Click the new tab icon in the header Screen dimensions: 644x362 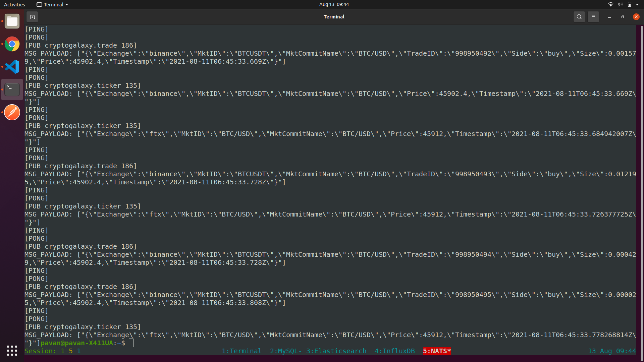[32, 17]
